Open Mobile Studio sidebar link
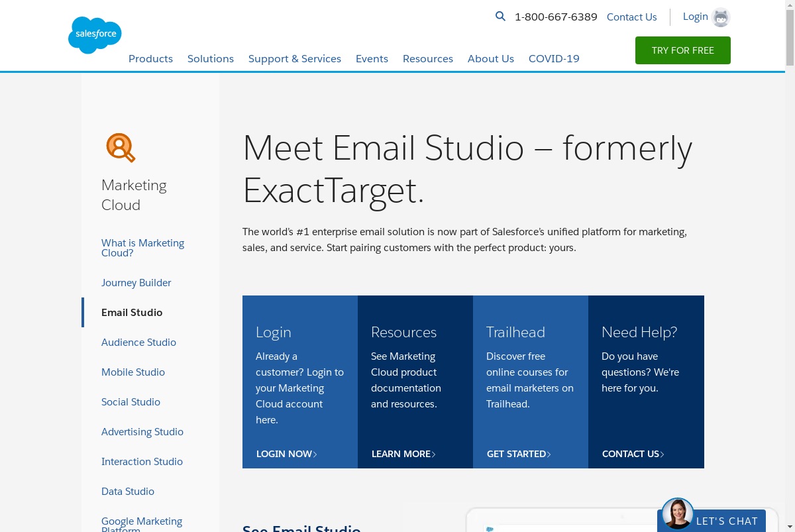Screen dimensions: 795x532 133,372
